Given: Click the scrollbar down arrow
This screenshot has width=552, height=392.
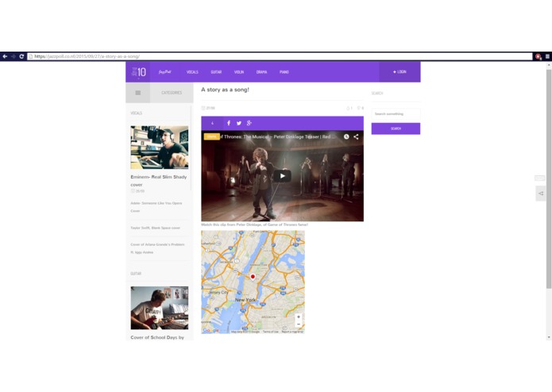Looking at the screenshot, I should point(549,337).
